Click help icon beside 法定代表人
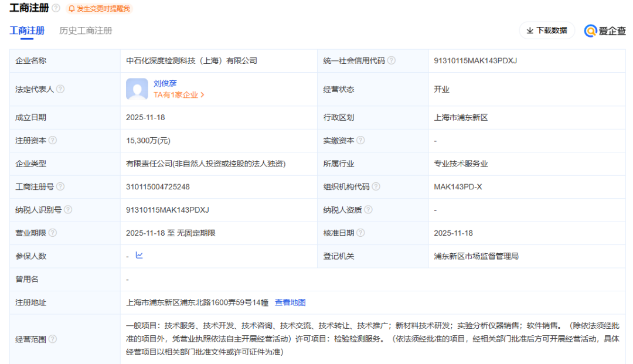The image size is (633, 364). [x=60, y=89]
